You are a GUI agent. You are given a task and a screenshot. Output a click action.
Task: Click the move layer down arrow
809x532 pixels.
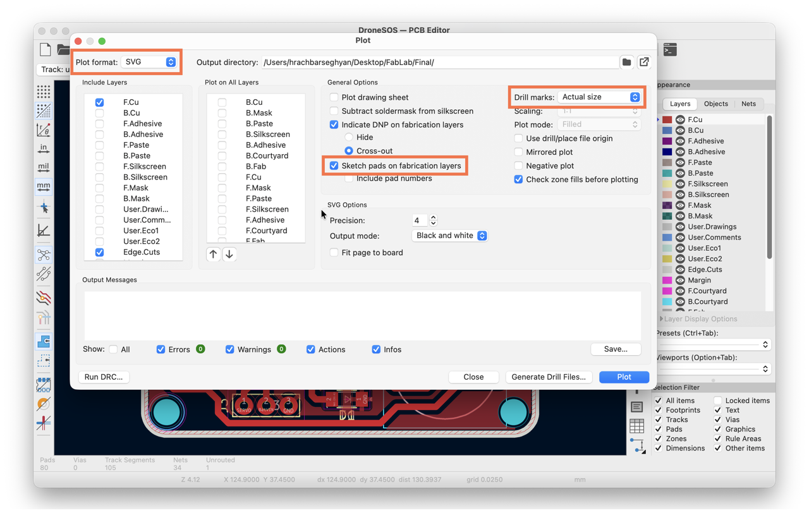coord(229,254)
